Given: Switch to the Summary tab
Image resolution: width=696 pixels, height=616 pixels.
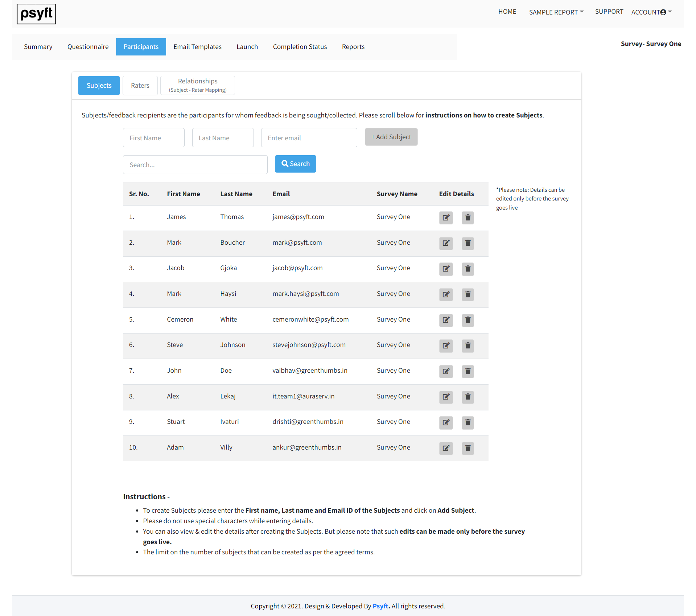Looking at the screenshot, I should tap(38, 47).
